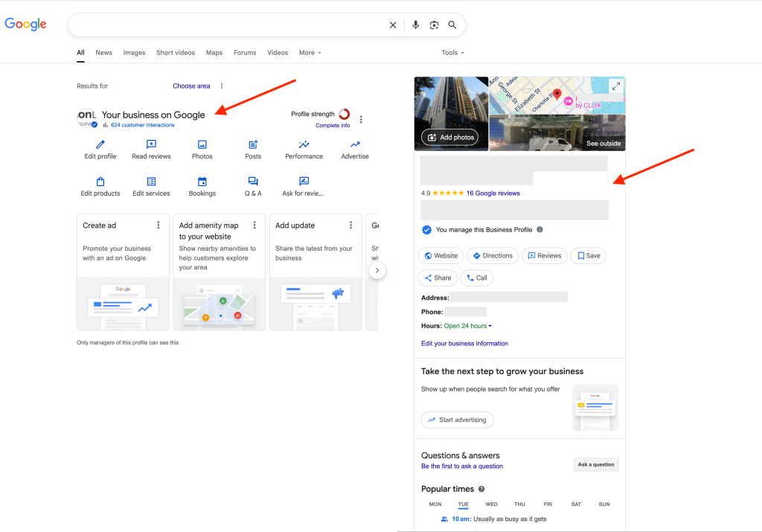Viewport: 762px width, 532px height.
Task: Select WED in Popular times
Action: 491,504
